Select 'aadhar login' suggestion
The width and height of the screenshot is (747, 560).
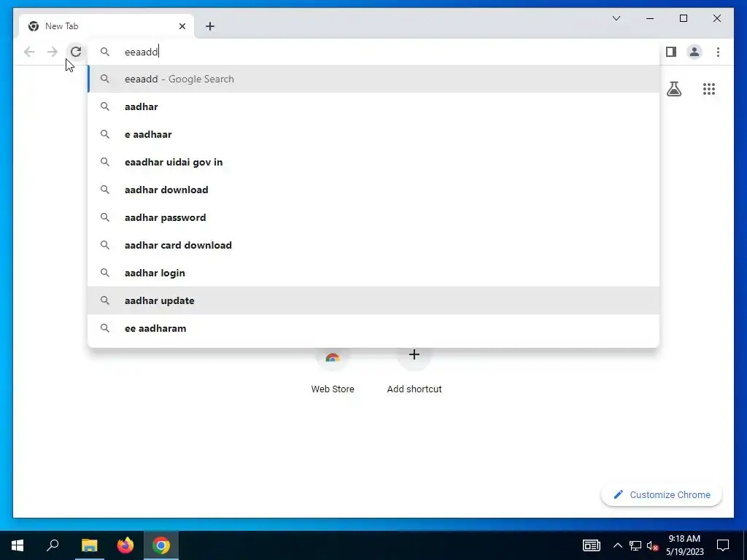coord(373,273)
